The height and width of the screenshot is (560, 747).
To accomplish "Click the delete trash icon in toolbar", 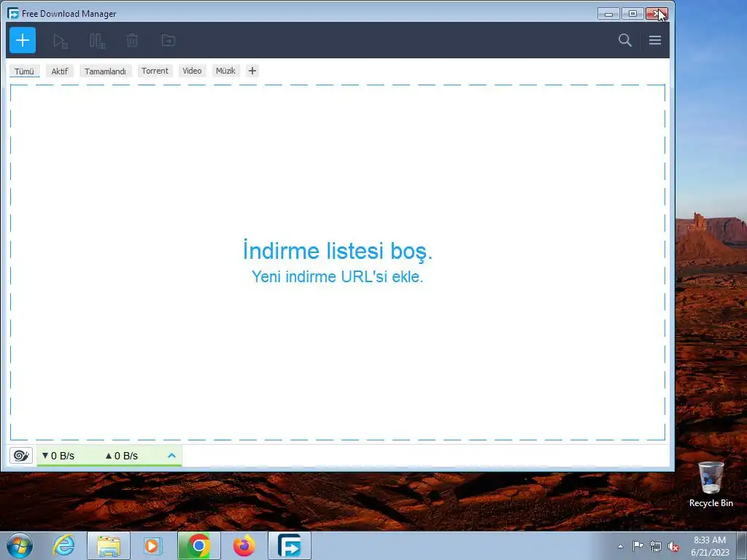I will click(132, 41).
